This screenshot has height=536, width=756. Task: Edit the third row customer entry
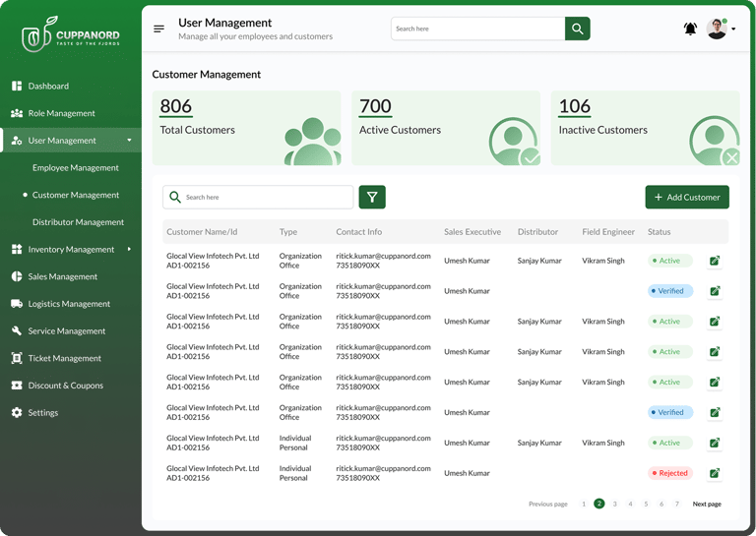click(715, 322)
